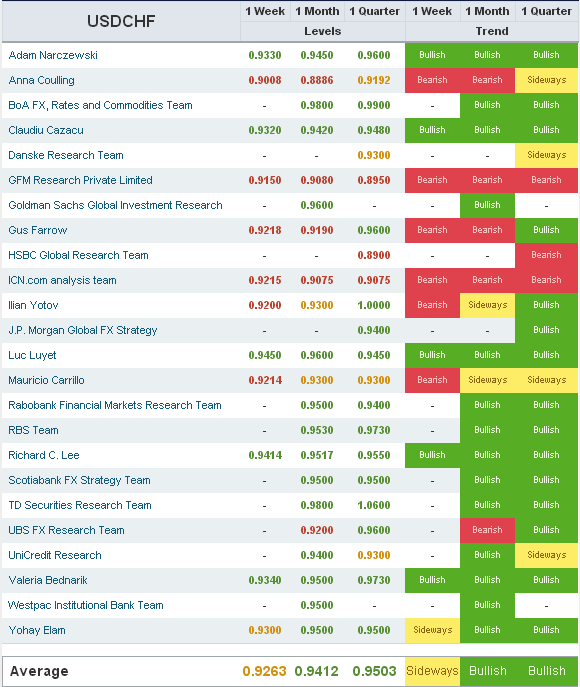Click 1 Quarter column under Levels
The width and height of the screenshot is (580, 687).
[374, 11]
